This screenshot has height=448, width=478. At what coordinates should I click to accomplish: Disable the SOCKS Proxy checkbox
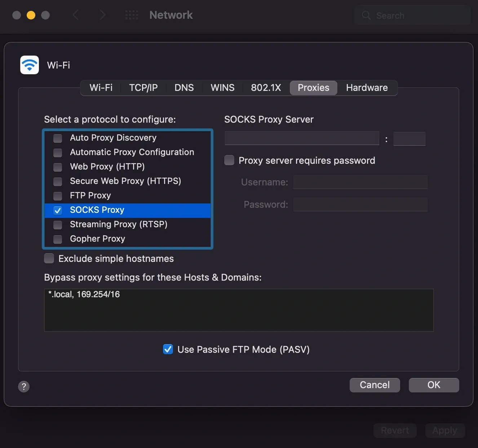[58, 210]
